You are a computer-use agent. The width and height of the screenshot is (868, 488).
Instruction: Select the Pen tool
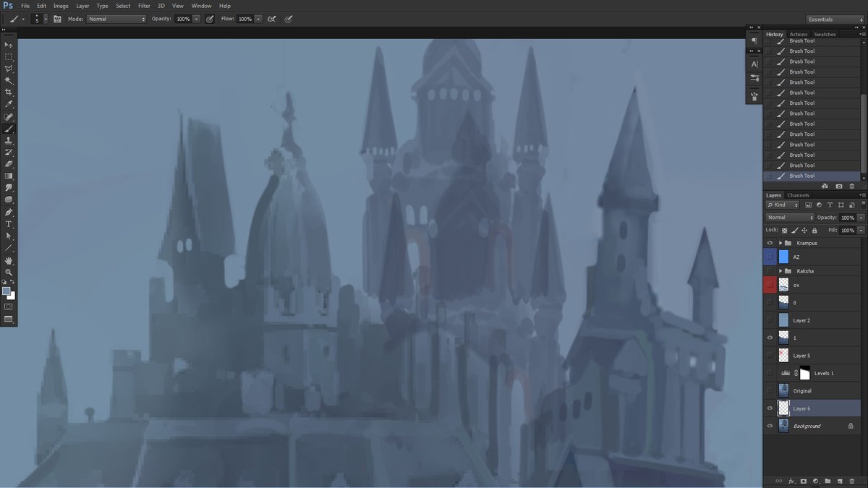pos(9,213)
